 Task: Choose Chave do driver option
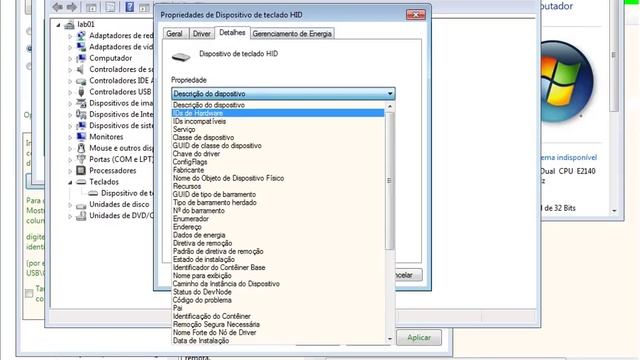pyautogui.click(x=278, y=154)
